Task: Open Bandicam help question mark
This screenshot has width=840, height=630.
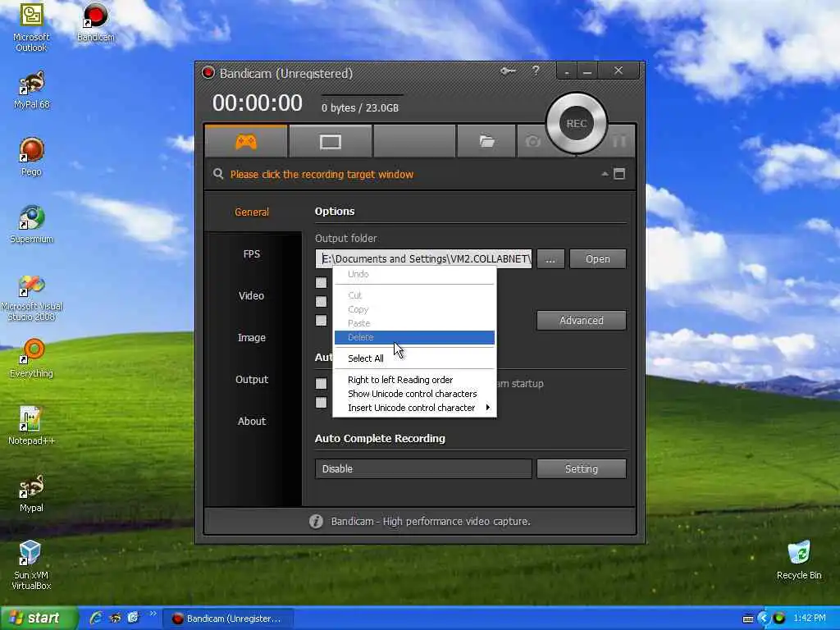Action: pyautogui.click(x=536, y=71)
